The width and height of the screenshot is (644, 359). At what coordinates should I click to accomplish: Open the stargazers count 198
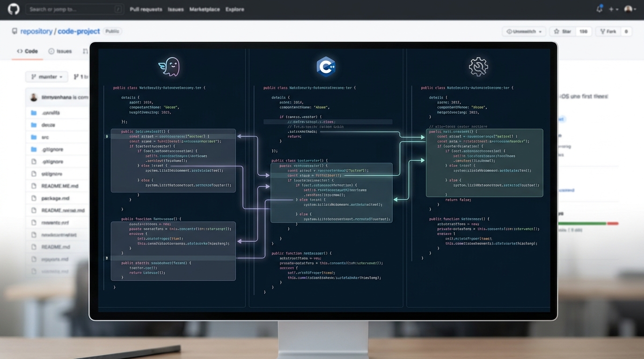coord(583,31)
